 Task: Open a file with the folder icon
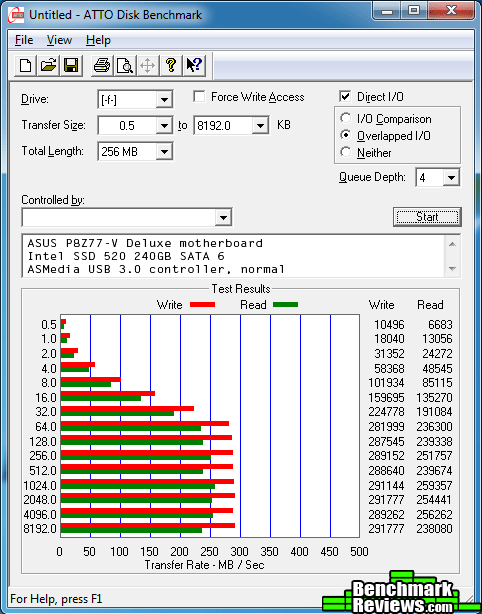[x=49, y=65]
